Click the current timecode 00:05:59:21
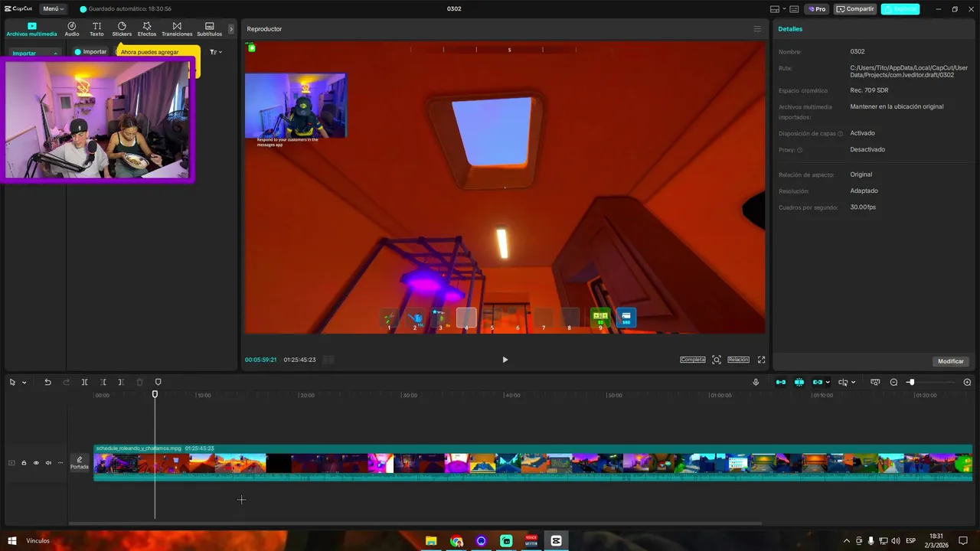The image size is (980, 551). 260,360
